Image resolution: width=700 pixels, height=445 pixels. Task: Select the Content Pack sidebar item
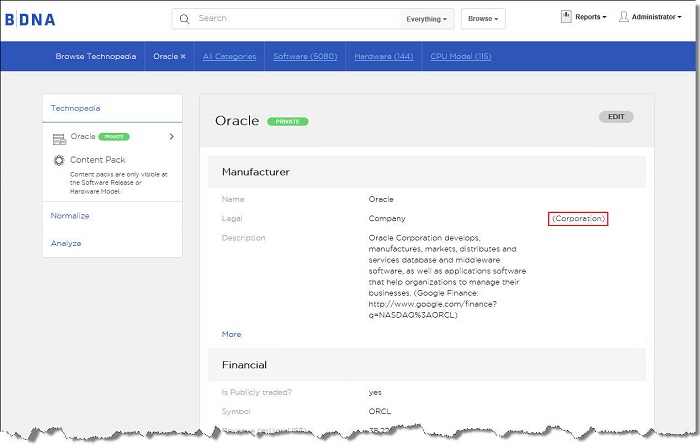click(97, 160)
